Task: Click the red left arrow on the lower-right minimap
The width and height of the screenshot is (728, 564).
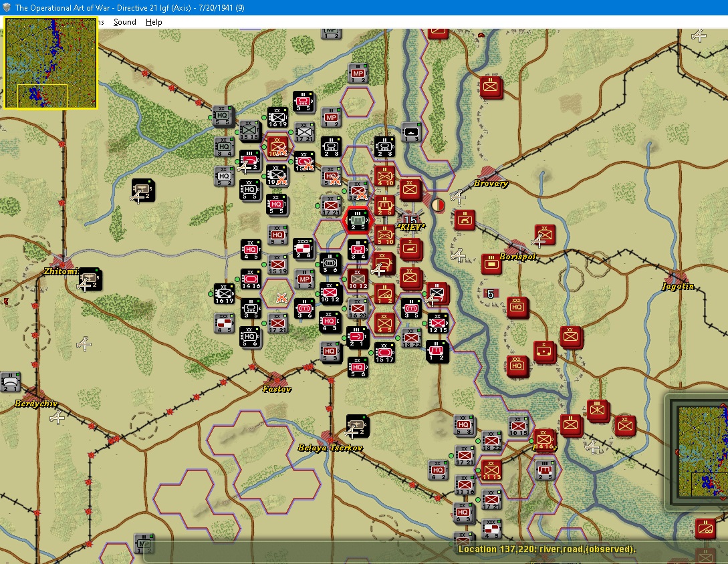Action: click(677, 452)
